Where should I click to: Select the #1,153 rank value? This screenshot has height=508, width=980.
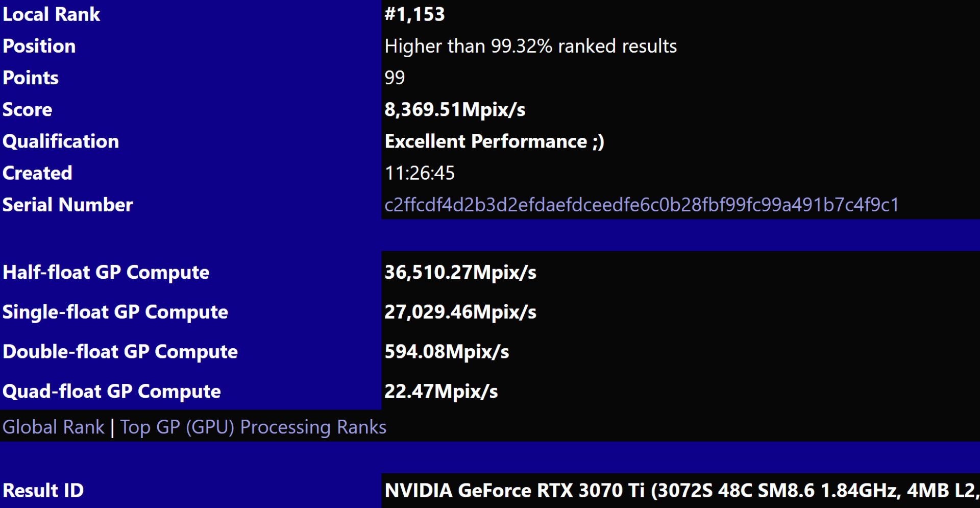414,14
